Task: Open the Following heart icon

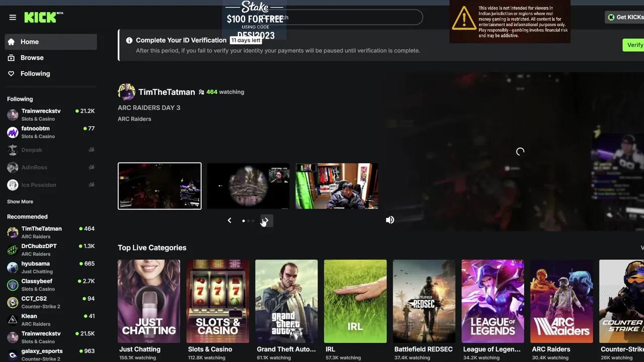Action: pos(11,73)
